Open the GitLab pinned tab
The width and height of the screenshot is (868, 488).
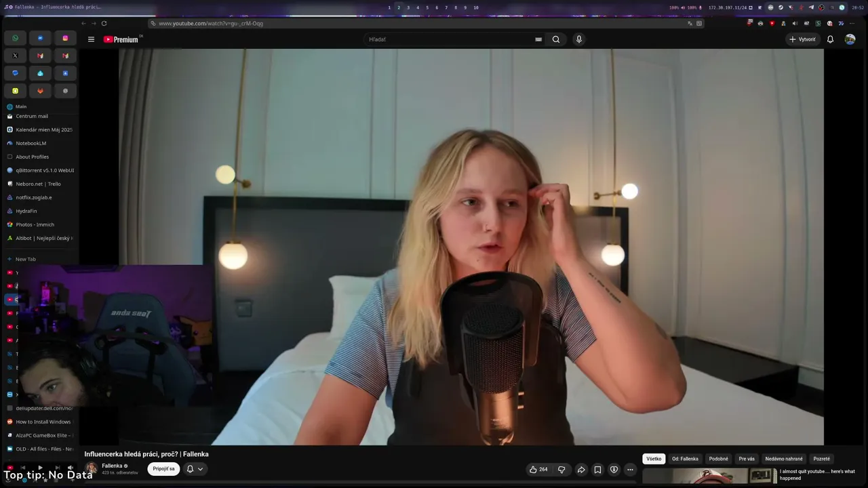click(x=40, y=91)
